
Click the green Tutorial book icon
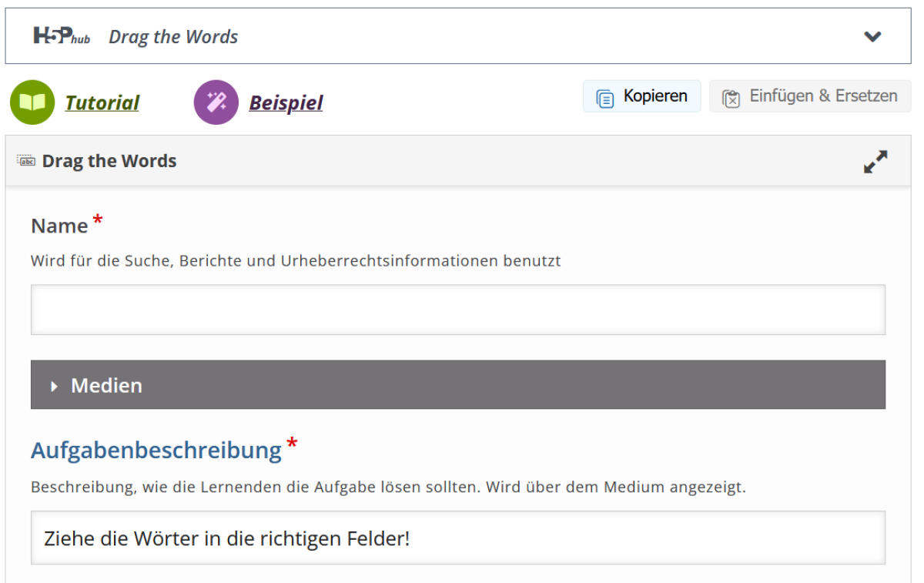click(32, 102)
